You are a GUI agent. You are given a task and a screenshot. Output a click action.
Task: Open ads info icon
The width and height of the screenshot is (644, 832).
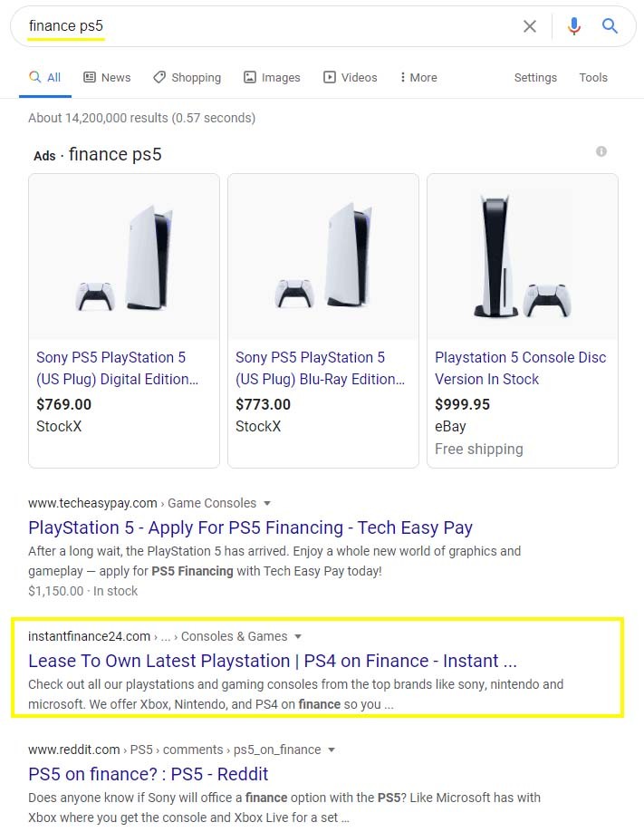(x=601, y=151)
